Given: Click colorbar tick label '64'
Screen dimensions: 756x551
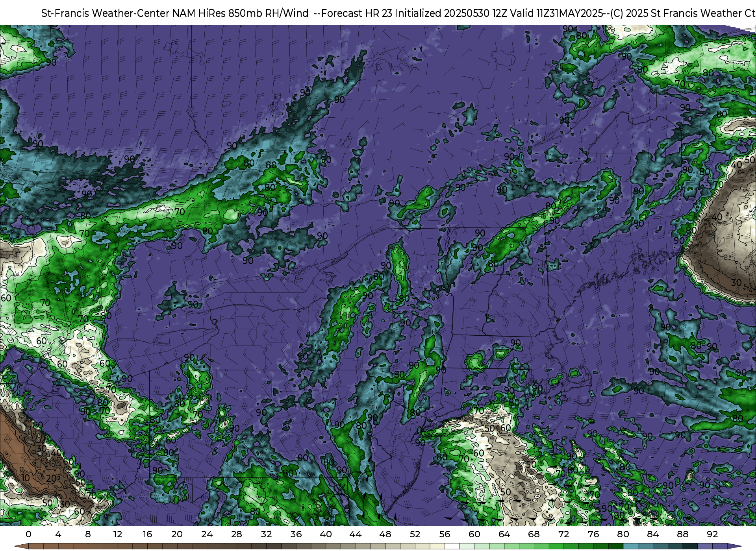Looking at the screenshot, I should [x=504, y=534].
